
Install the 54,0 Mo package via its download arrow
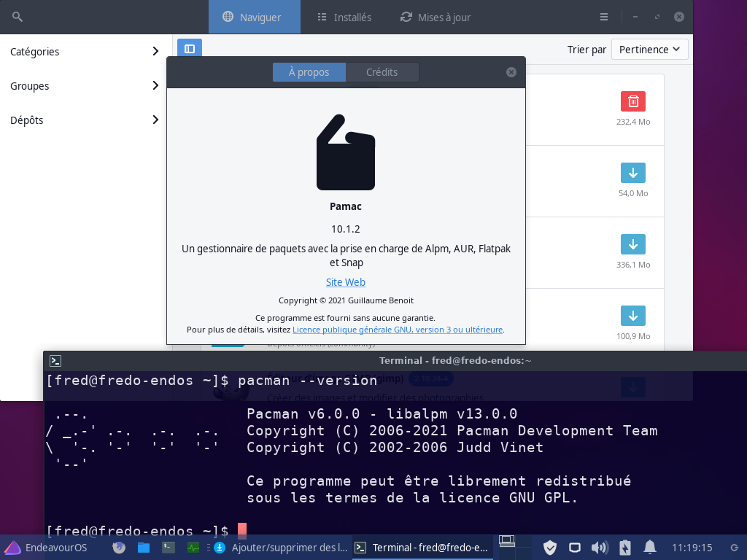coord(632,173)
